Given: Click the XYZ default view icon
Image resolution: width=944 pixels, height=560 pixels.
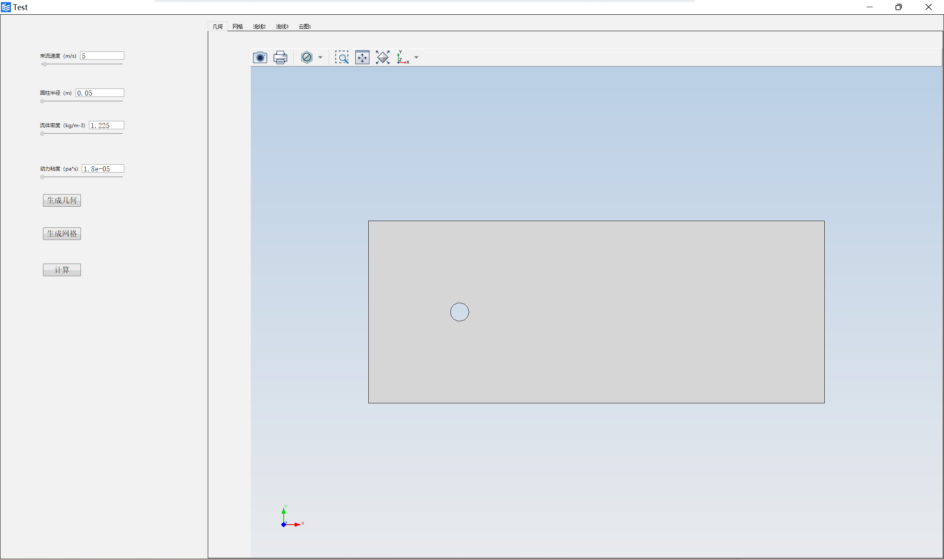Looking at the screenshot, I should pyautogui.click(x=403, y=57).
